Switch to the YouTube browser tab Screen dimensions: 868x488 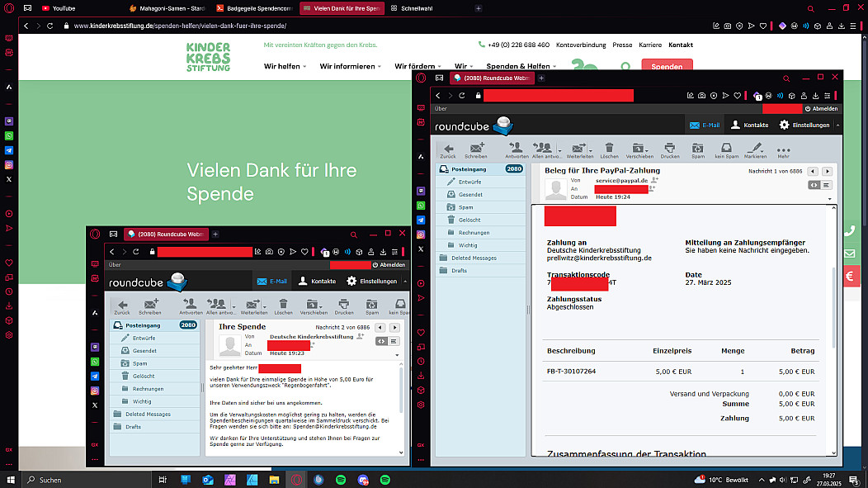point(63,8)
